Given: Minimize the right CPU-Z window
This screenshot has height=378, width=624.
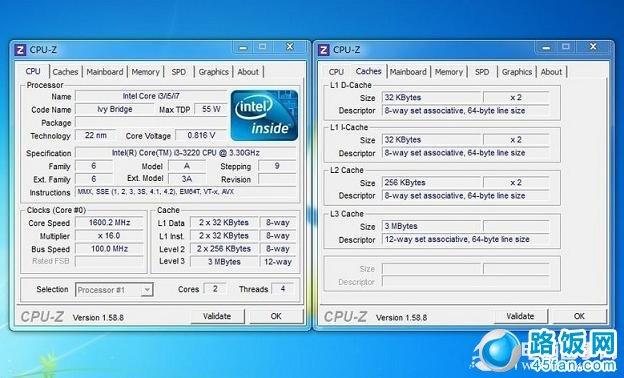Looking at the screenshot, I should pos(546,47).
